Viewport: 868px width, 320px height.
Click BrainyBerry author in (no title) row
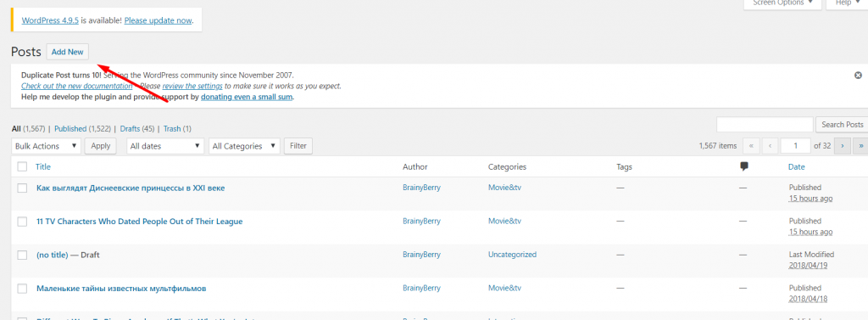(x=422, y=255)
